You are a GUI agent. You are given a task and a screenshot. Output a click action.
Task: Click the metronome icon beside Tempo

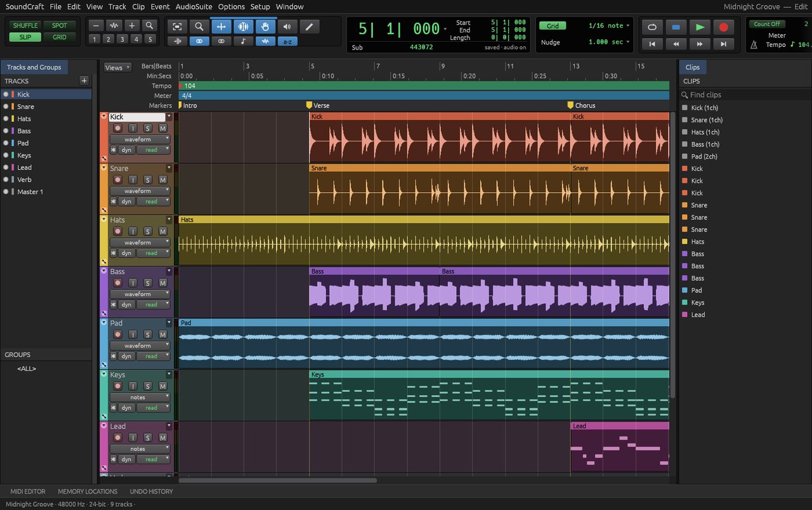(x=754, y=45)
